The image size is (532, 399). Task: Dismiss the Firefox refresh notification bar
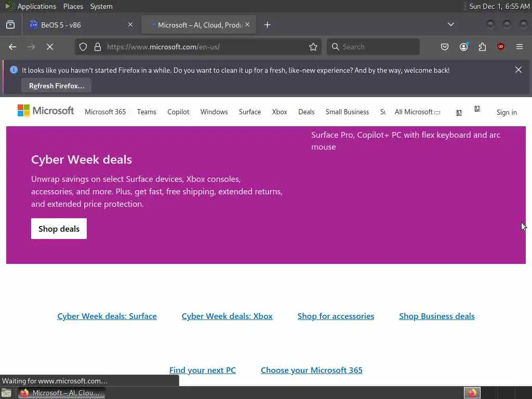(518, 70)
